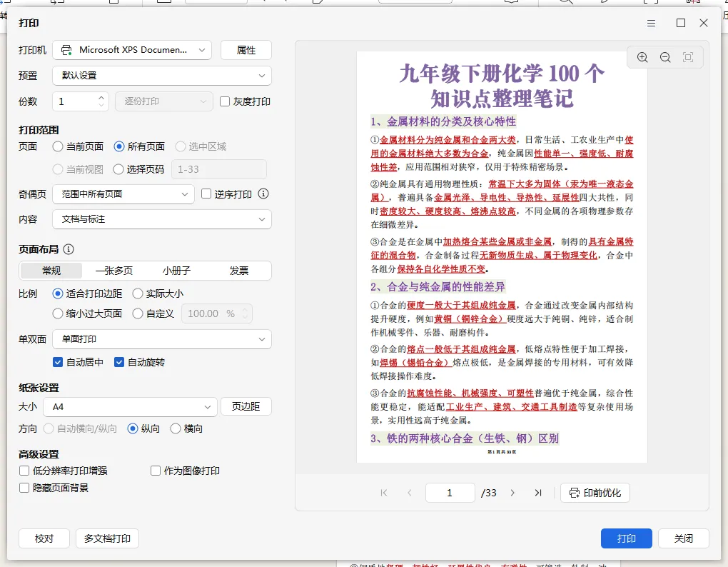The image size is (728, 567).
Task: Go to the next preview page
Action: [512, 493]
